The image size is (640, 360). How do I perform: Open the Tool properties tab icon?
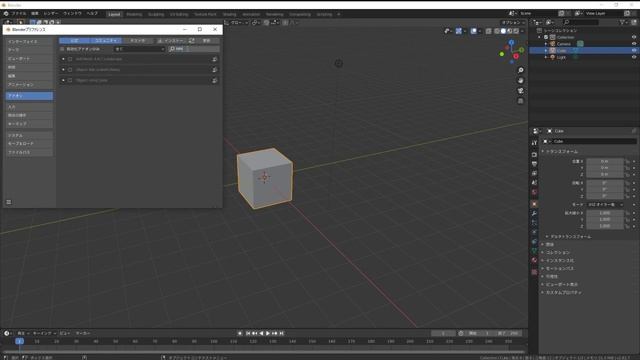tap(534, 143)
